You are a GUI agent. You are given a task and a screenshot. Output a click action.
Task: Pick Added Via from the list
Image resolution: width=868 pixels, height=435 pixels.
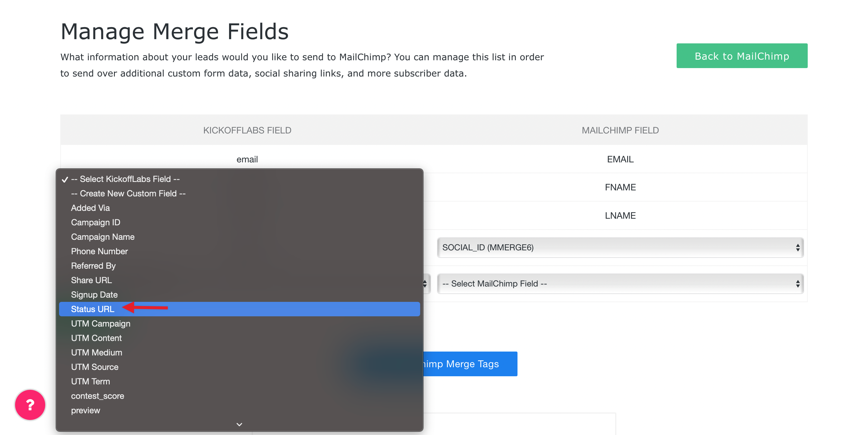(239, 208)
